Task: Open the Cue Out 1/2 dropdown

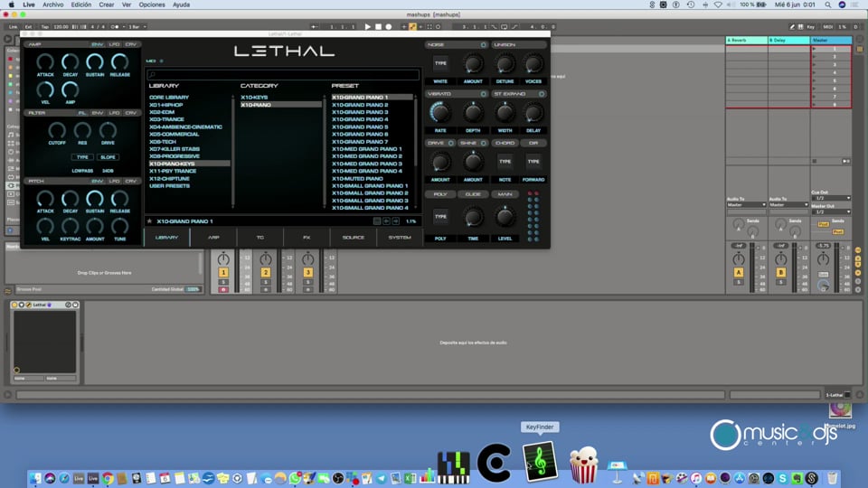Action: pos(831,198)
